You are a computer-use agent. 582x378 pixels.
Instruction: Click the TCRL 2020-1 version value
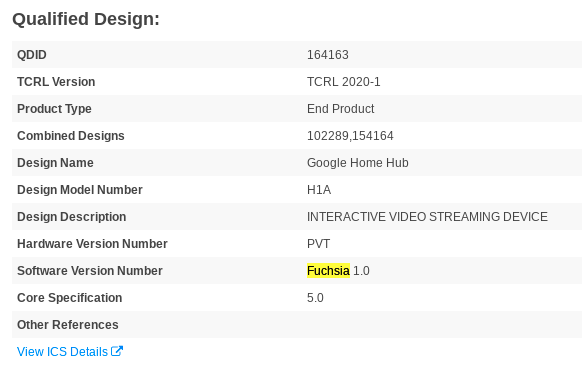point(344,82)
